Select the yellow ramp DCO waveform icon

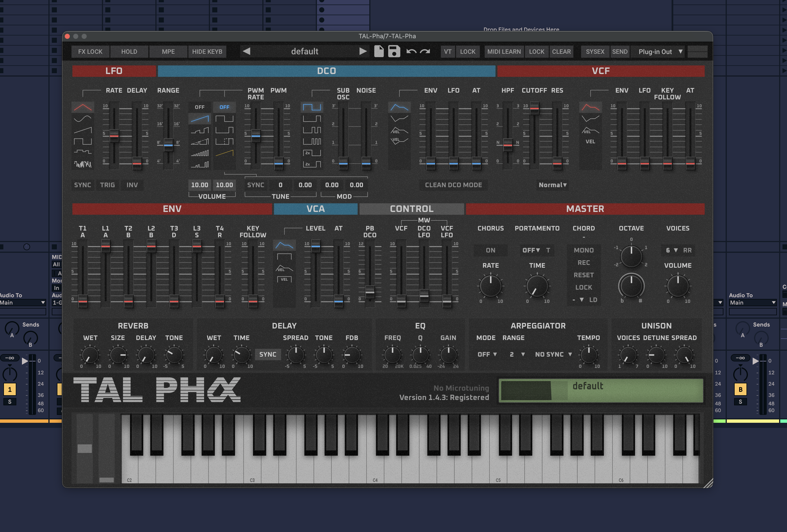coord(224,153)
